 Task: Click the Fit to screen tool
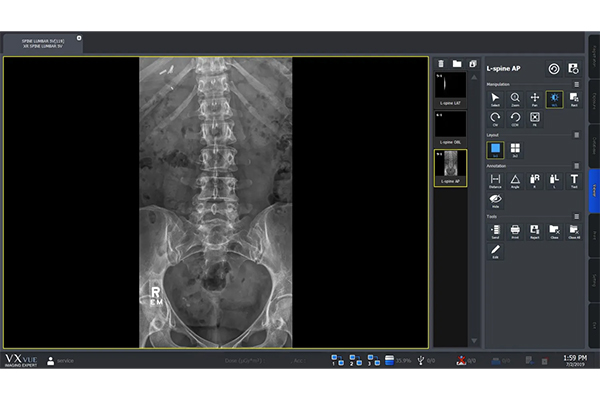(x=535, y=119)
